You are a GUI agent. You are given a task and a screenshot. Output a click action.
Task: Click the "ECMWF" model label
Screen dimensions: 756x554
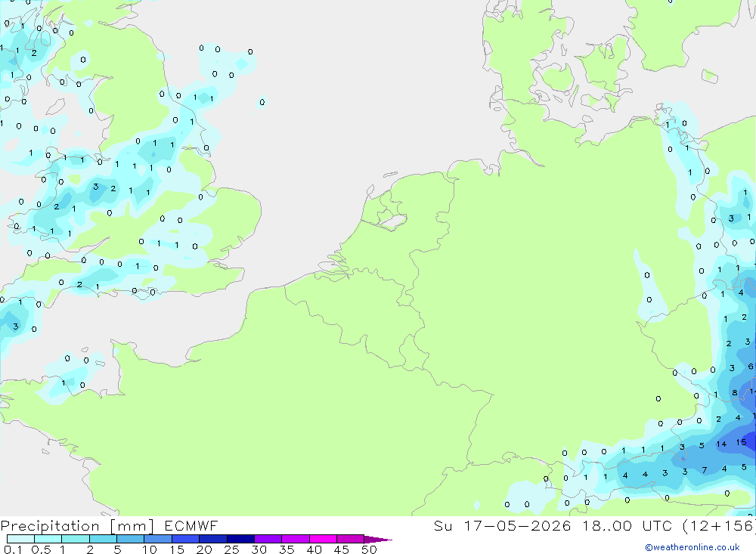click(191, 525)
